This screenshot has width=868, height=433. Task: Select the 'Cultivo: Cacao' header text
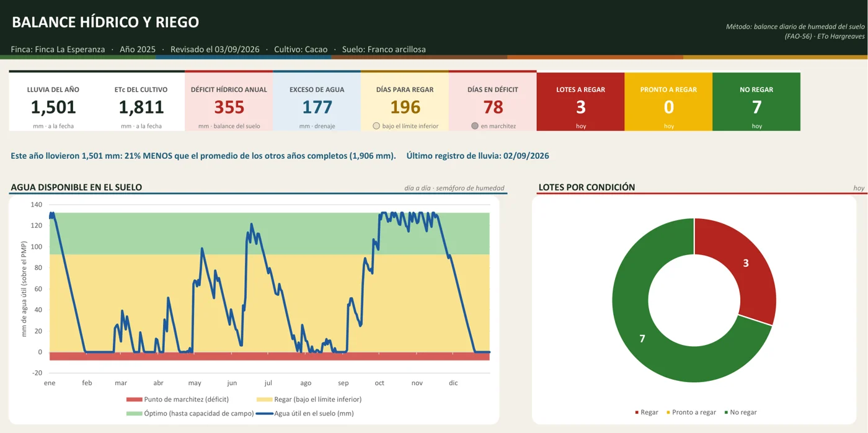coord(301,49)
